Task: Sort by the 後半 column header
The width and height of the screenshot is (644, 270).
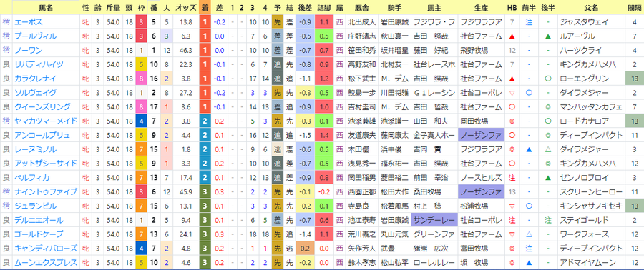Action: (548, 7)
